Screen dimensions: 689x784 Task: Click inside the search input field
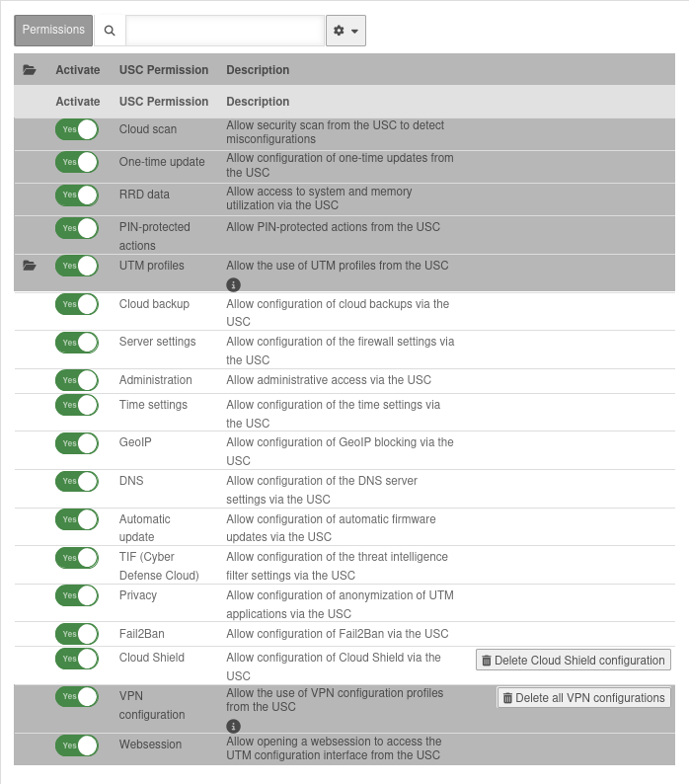225,31
